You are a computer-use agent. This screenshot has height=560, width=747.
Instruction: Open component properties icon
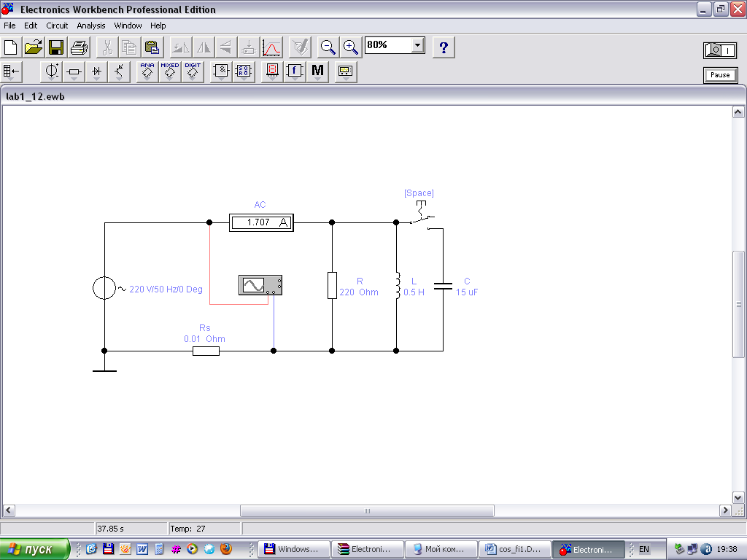pyautogui.click(x=300, y=47)
